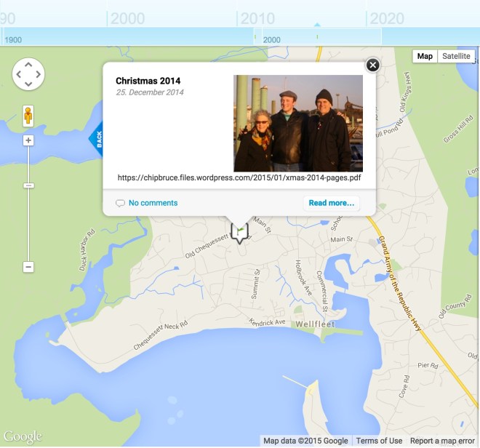
Task: Open the No comments link
Action: coord(153,203)
